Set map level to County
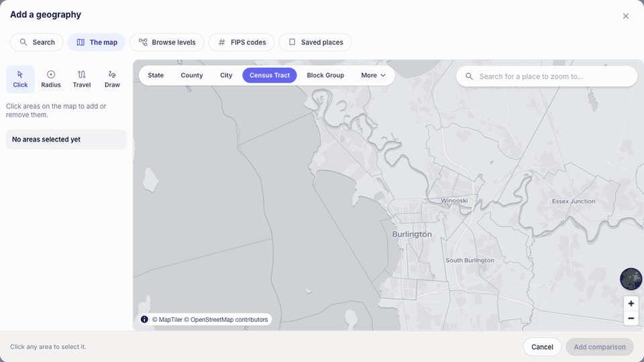This screenshot has width=644, height=362. point(192,75)
